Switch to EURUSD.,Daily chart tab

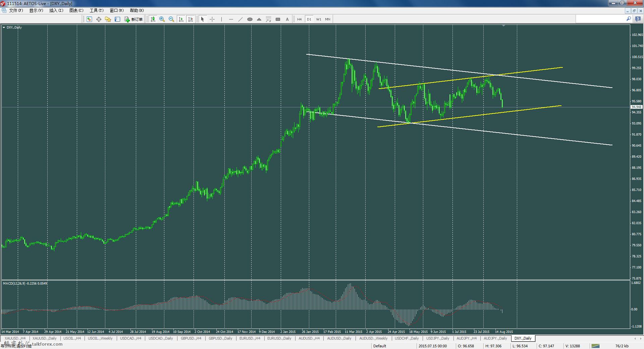pyautogui.click(x=279, y=338)
